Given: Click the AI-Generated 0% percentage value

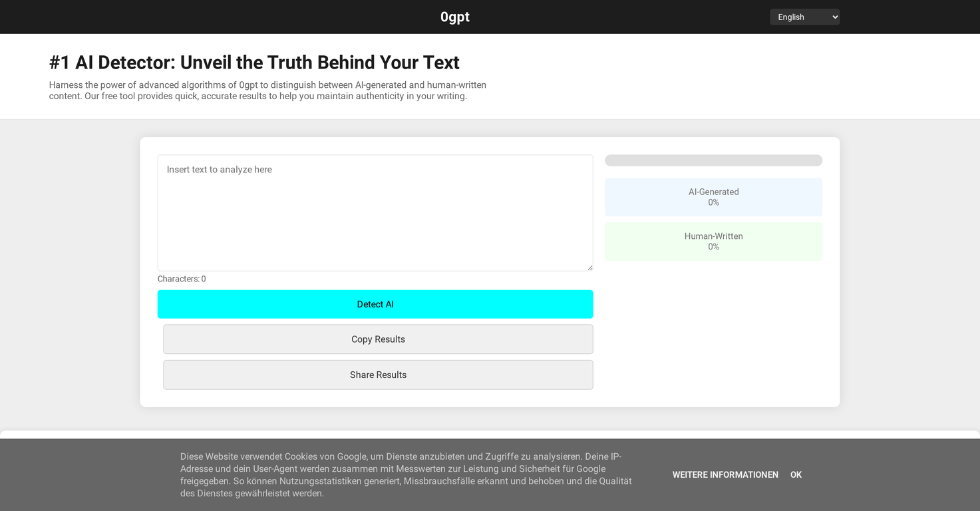Looking at the screenshot, I should tap(713, 202).
